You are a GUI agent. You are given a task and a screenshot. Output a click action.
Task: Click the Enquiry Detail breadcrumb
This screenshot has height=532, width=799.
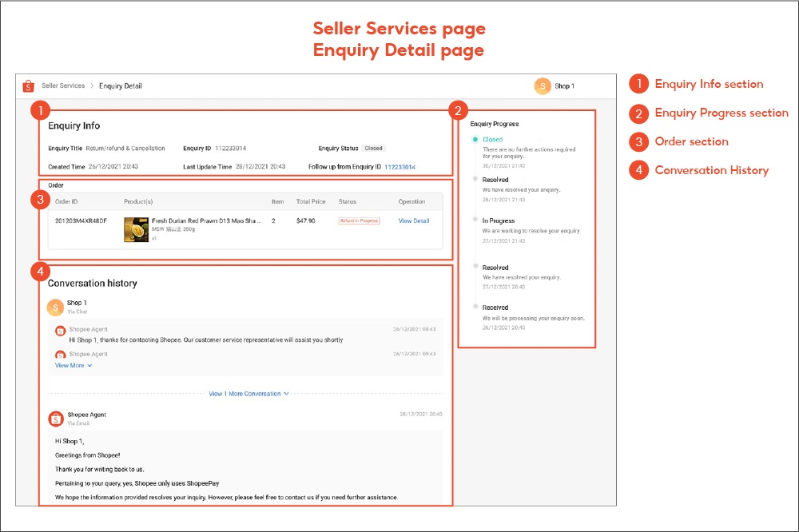121,86
